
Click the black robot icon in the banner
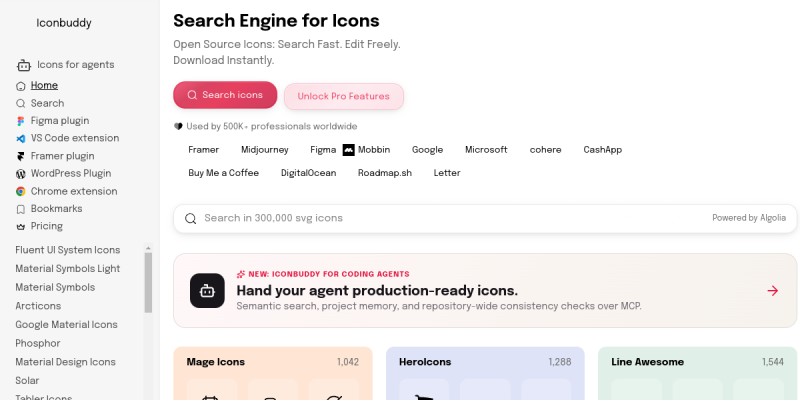[207, 291]
